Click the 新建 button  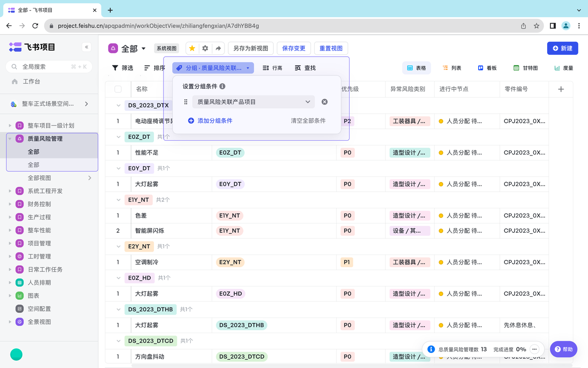pos(563,48)
